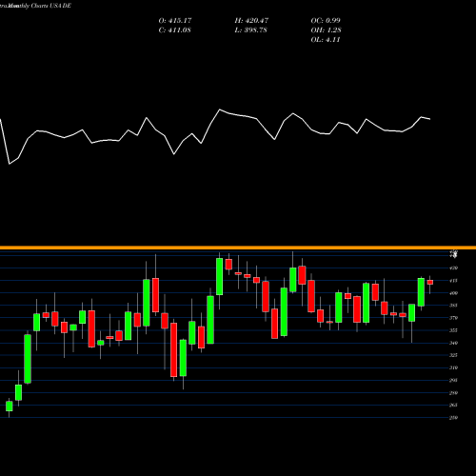The height and width of the screenshot is (476, 476).
Task: Click the 250 price axis label
Action: (454, 418)
